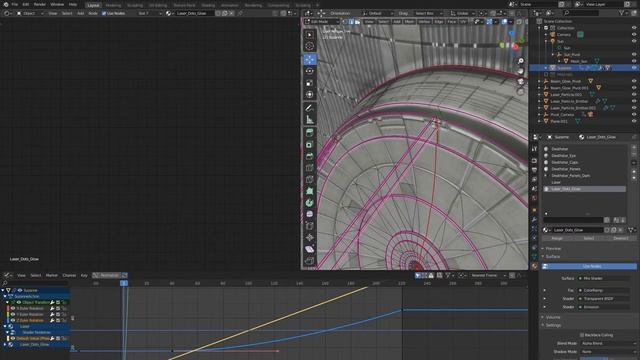Open Render properties tab icon
Viewport: 640px width, 360px height.
click(x=534, y=161)
